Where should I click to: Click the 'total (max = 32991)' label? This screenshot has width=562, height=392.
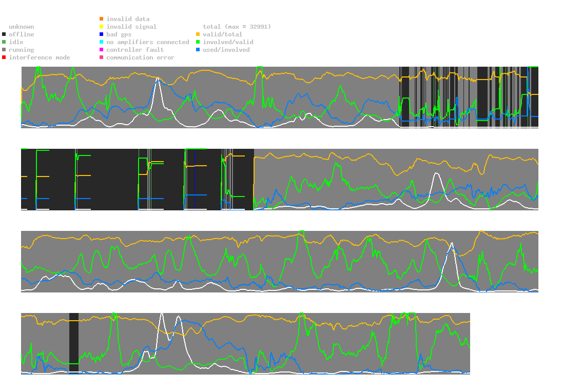237,27
